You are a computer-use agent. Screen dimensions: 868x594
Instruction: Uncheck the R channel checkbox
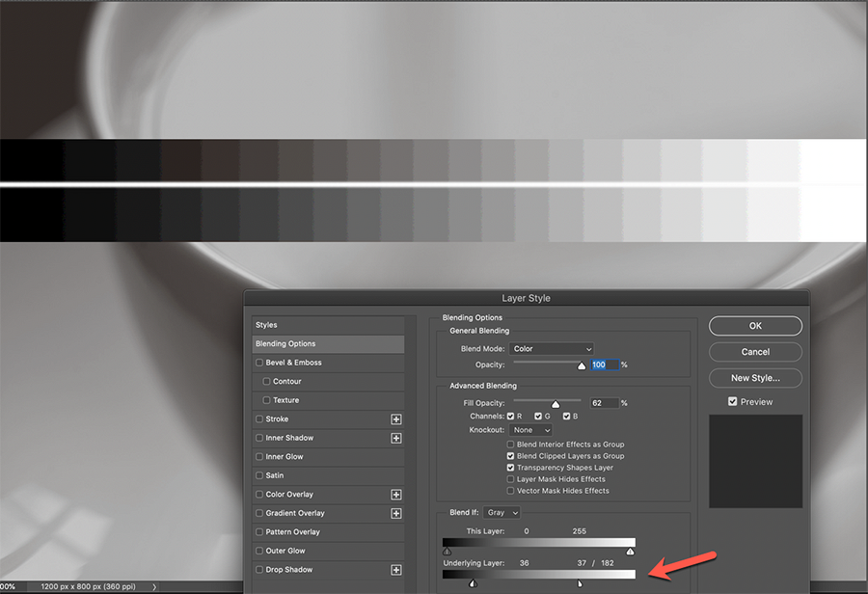tap(510, 417)
